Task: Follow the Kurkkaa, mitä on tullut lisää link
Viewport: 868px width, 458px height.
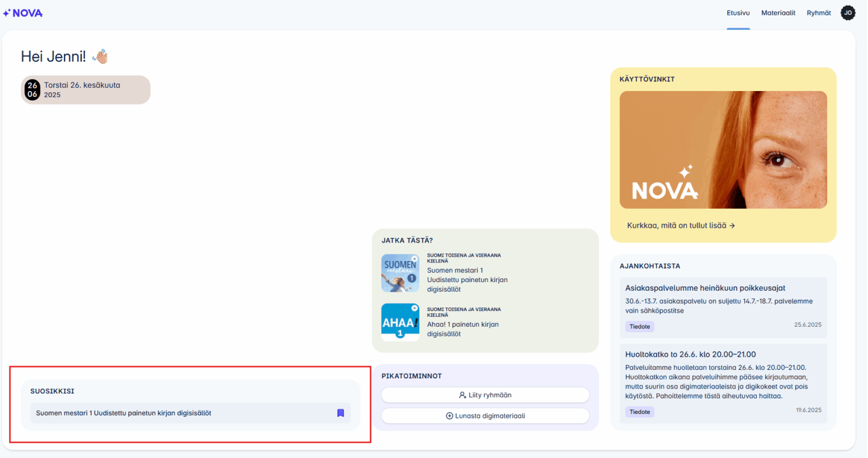Action: (x=680, y=226)
